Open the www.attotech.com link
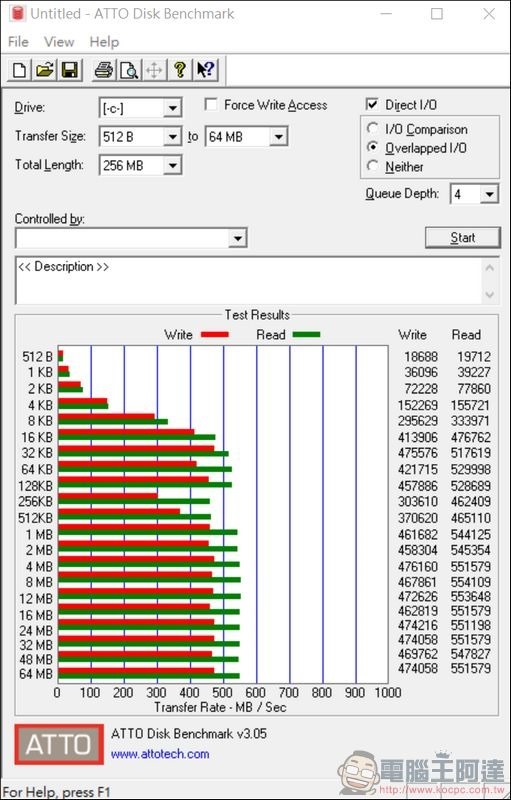Screen dimensions: 511x800 pos(160,754)
